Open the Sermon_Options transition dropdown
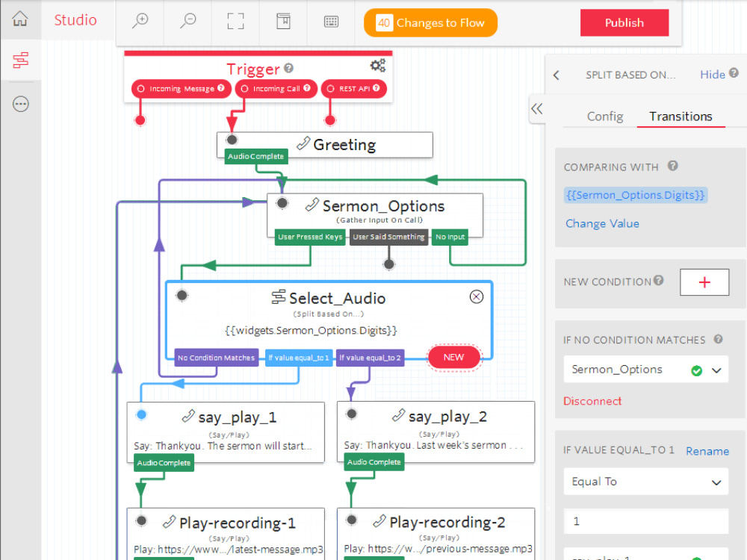Screen dimensions: 747x560 click(x=645, y=370)
